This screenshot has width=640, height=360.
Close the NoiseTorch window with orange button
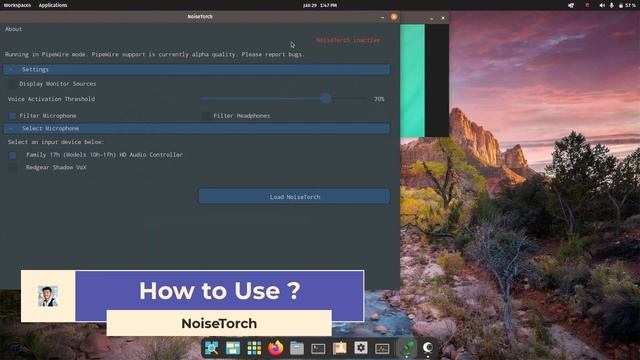coord(394,17)
